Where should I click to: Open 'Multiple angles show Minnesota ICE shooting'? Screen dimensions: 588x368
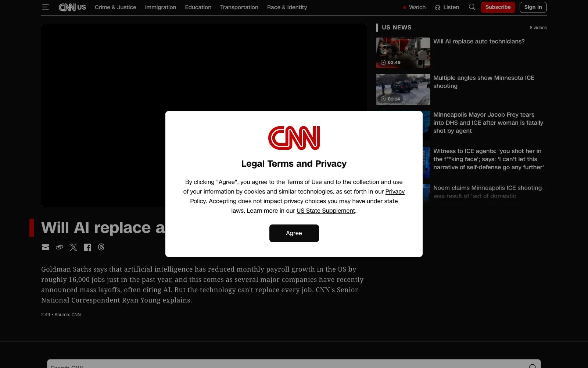pos(484,82)
